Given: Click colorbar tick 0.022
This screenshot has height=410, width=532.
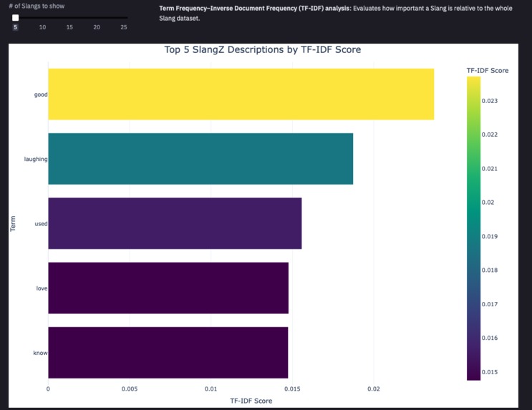Looking at the screenshot, I should [490, 135].
